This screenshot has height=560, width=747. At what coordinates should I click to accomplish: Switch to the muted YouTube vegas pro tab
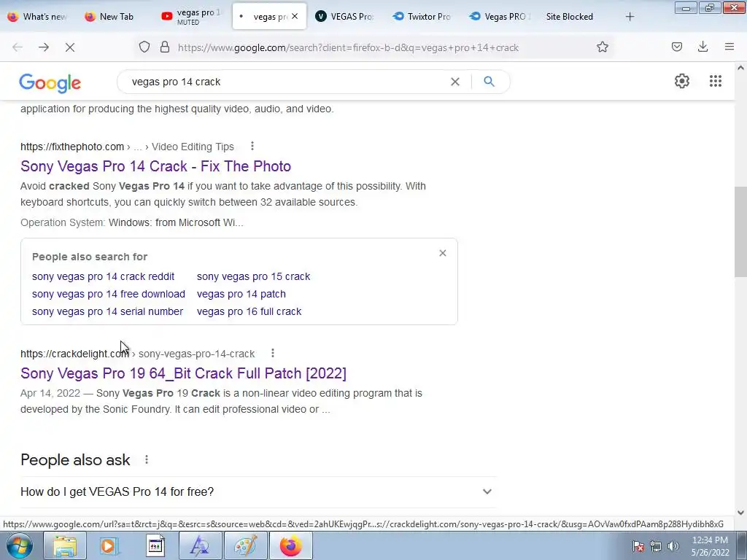point(193,17)
